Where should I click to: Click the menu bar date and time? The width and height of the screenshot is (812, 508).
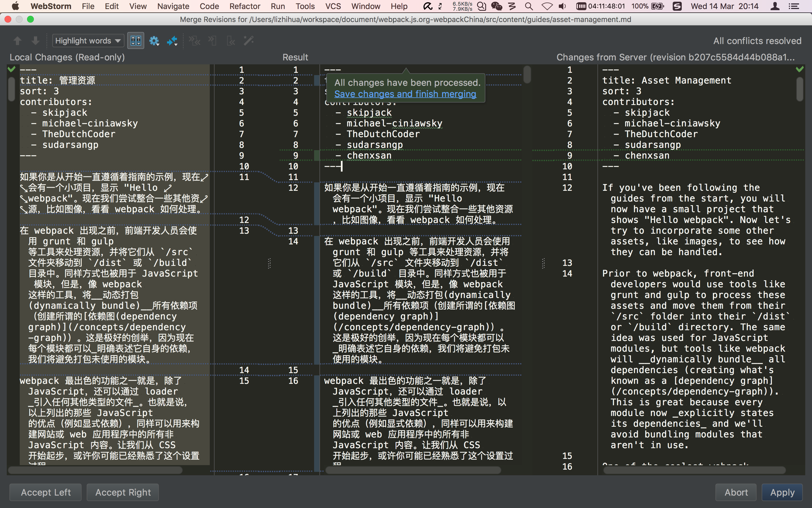(x=724, y=6)
